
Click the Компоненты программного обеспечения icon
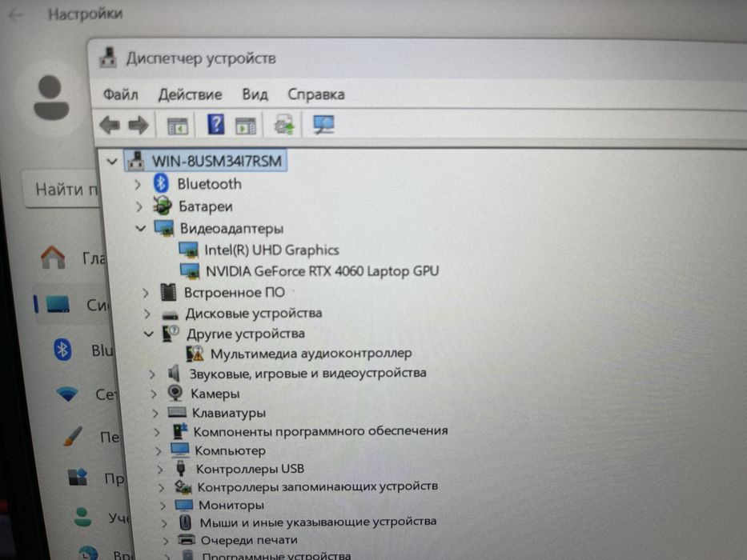(x=179, y=431)
